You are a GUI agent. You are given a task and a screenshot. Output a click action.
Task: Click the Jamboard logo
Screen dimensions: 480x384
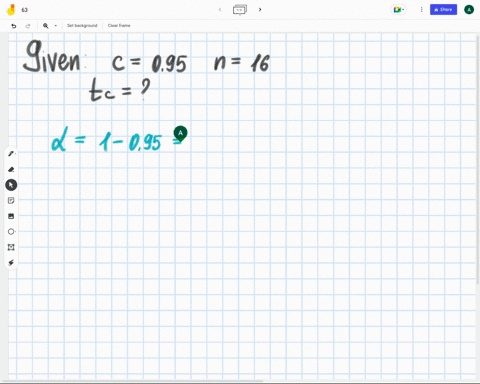pyautogui.click(x=11, y=10)
